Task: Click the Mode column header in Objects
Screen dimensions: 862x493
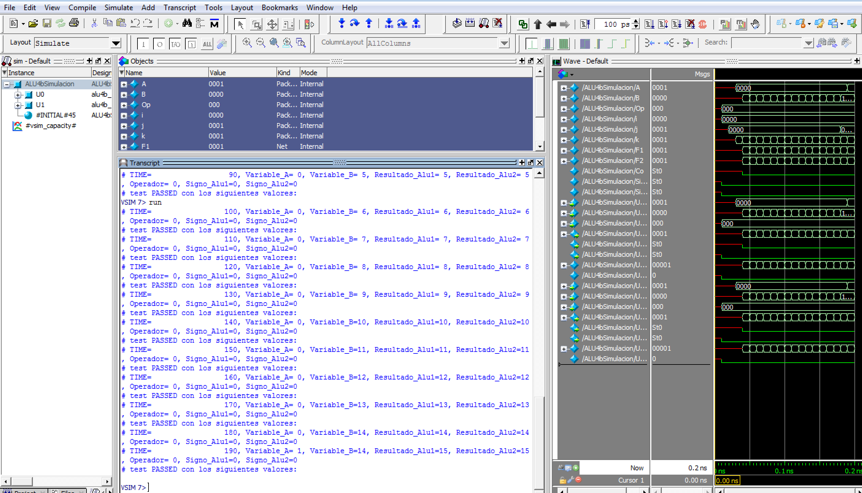Action: [x=313, y=73]
